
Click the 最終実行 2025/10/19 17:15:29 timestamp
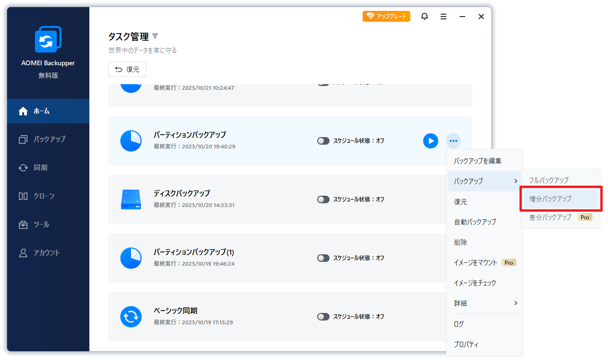coord(193,322)
